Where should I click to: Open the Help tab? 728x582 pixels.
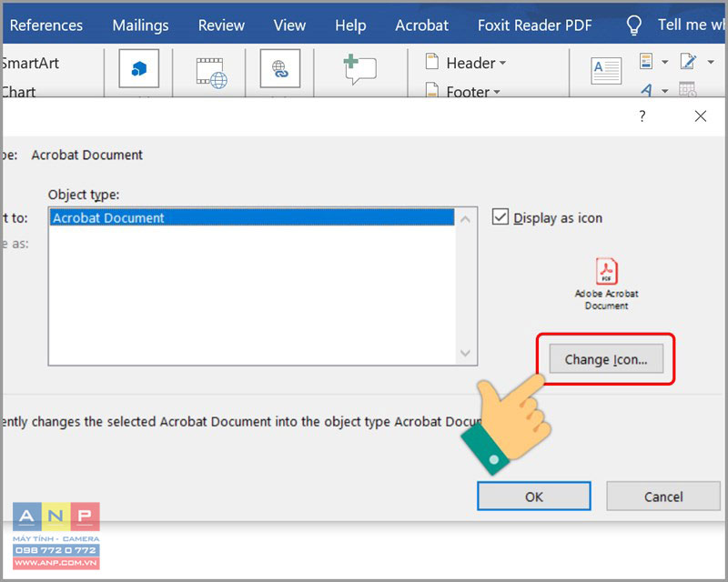coord(350,25)
